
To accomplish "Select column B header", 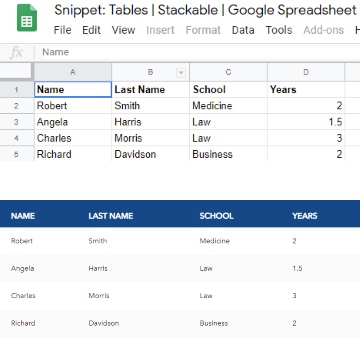I will click(150, 72).
